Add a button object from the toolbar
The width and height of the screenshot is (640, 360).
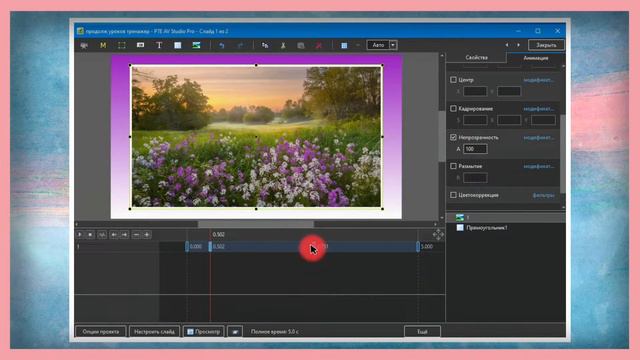[140, 45]
